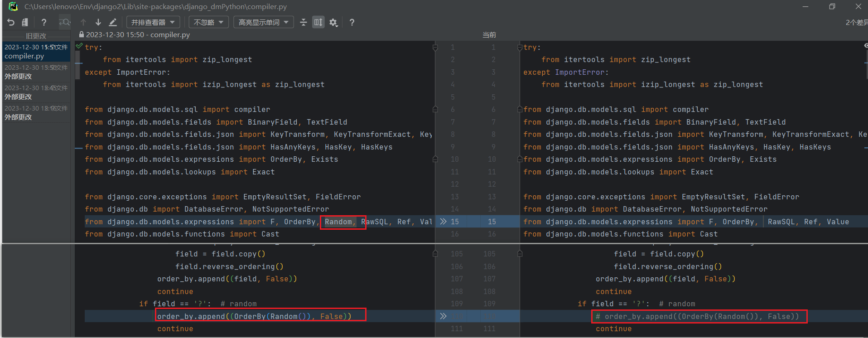Click the right-hand question mark help icon
Viewport: 868px width, 338px height.
(352, 22)
